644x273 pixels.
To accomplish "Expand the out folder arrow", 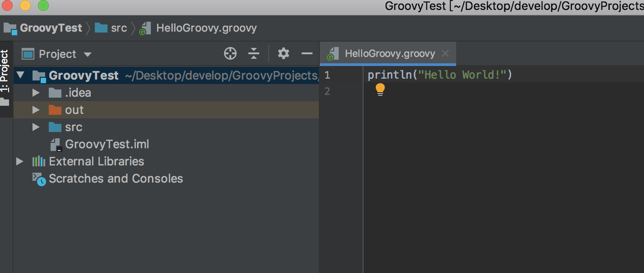I will click(36, 110).
